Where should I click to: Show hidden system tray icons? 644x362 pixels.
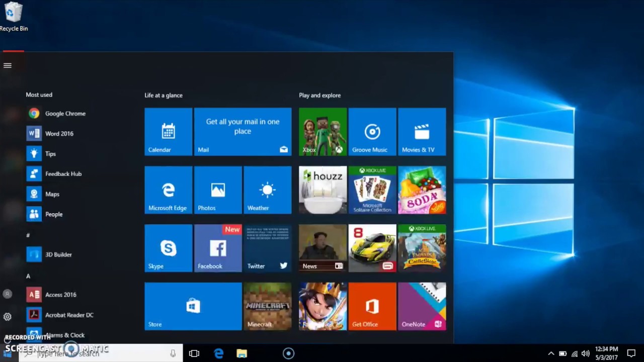[551, 353]
